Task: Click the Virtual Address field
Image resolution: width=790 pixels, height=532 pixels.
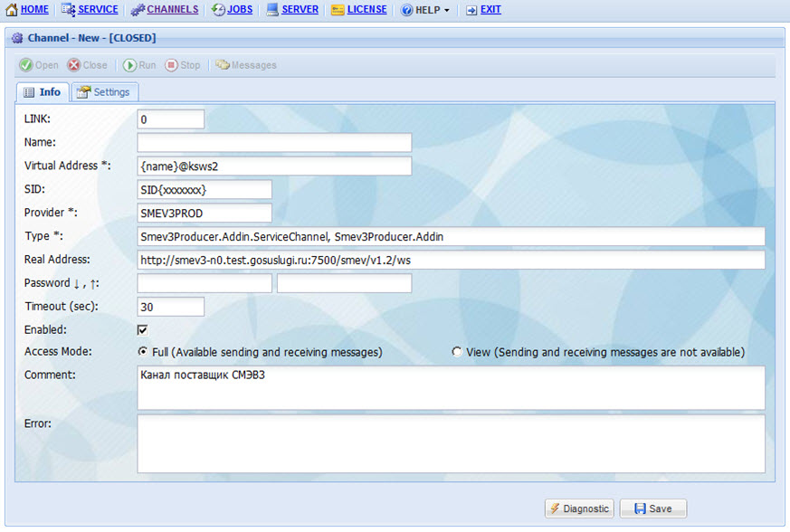Action: [x=274, y=166]
